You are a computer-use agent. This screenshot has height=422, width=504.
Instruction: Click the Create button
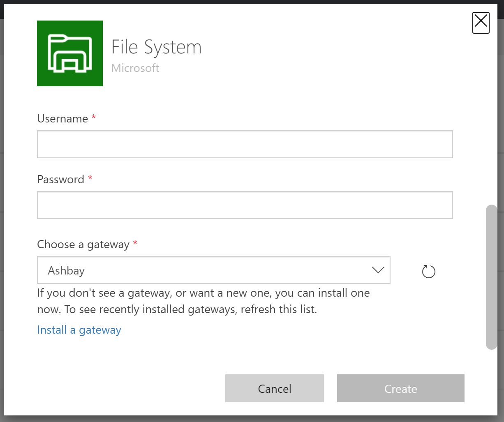[x=401, y=388]
